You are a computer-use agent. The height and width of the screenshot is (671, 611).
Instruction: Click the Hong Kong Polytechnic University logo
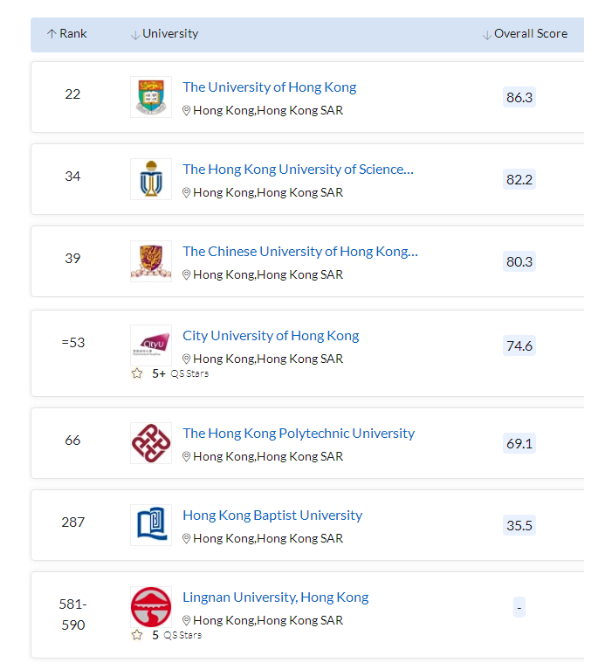click(151, 443)
